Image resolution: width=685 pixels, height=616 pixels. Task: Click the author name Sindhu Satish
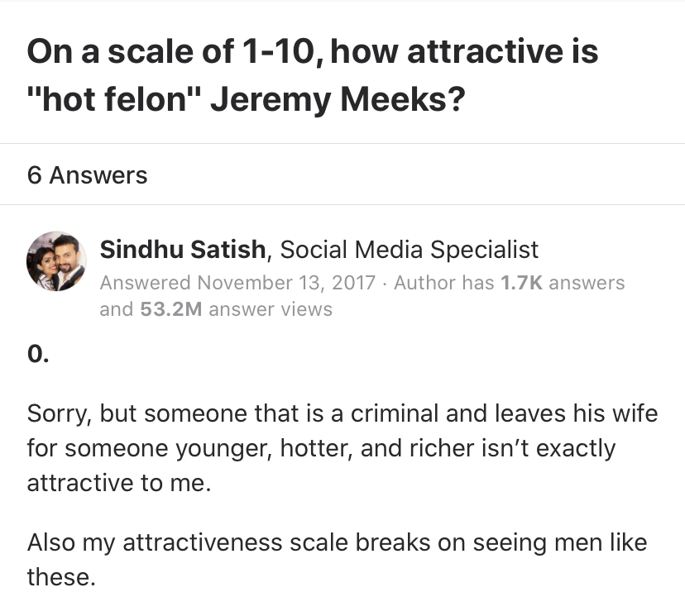[x=183, y=250]
